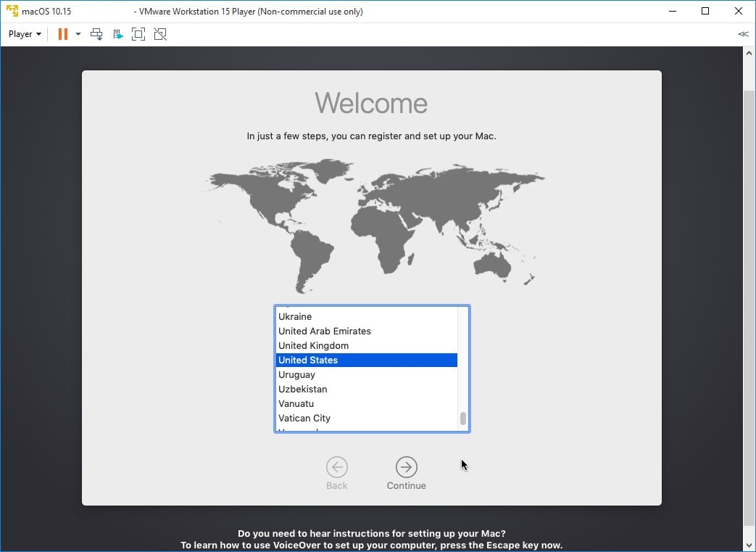756x552 pixels.
Task: Click the Unity mode toolbar icon
Action: 160,34
